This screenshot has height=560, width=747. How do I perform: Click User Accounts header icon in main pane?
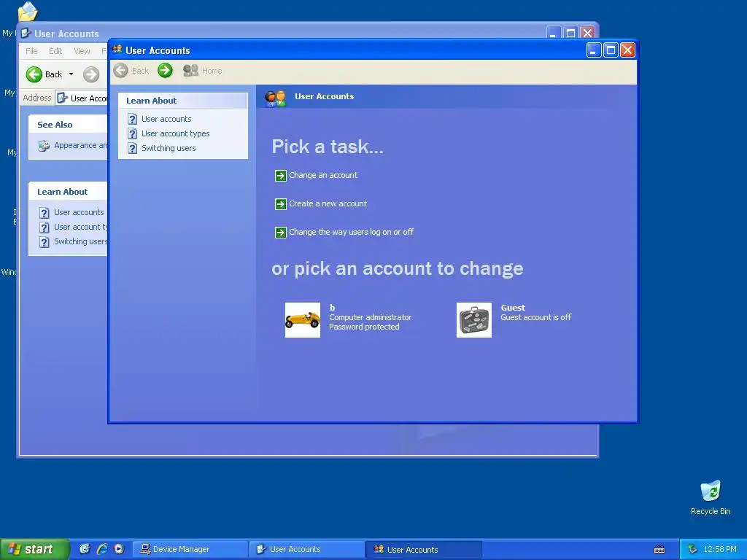(x=275, y=98)
